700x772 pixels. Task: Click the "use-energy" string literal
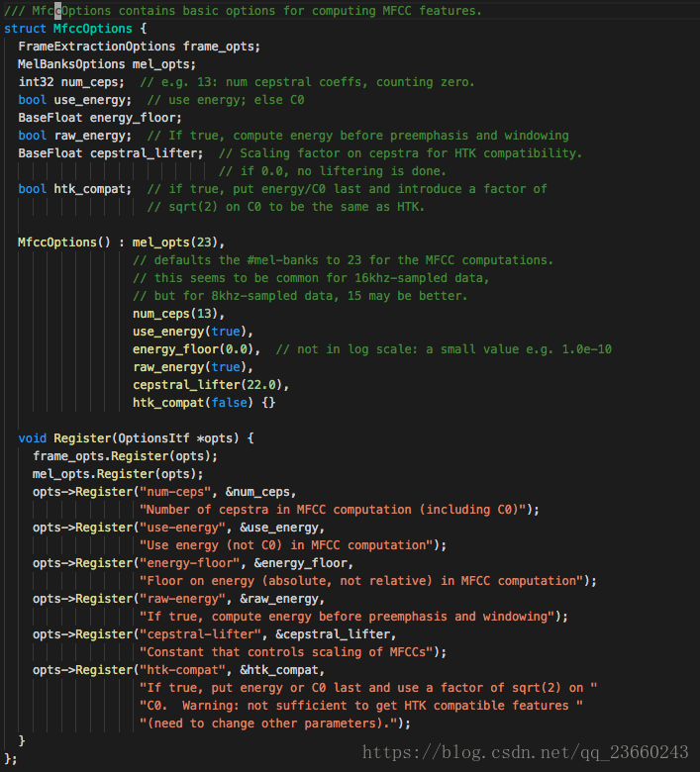pos(182,528)
